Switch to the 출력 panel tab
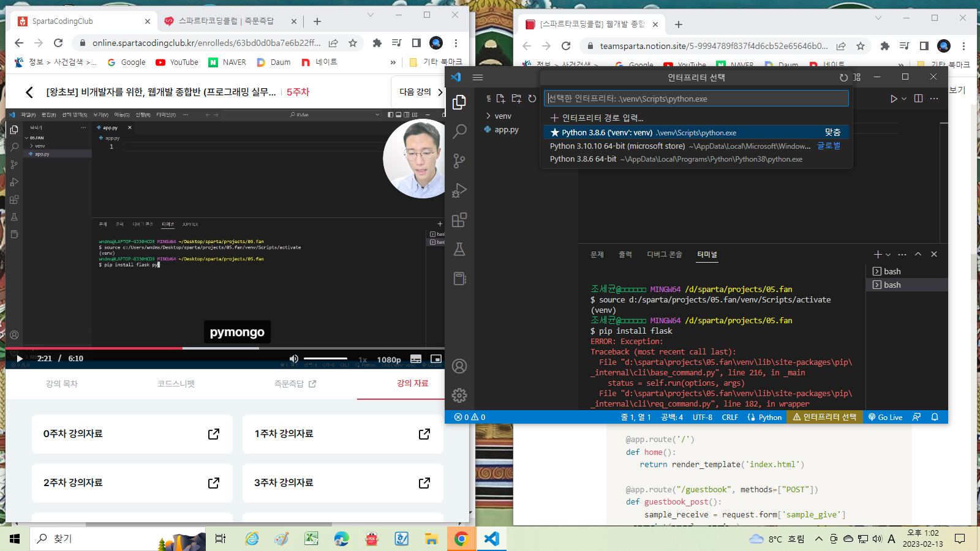This screenshot has width=980, height=551. (x=625, y=254)
